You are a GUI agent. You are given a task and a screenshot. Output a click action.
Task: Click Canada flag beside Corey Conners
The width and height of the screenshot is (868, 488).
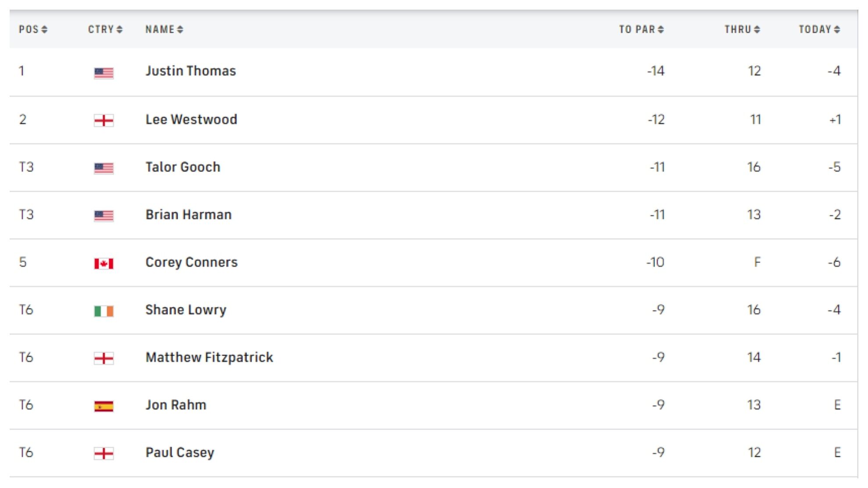104,263
